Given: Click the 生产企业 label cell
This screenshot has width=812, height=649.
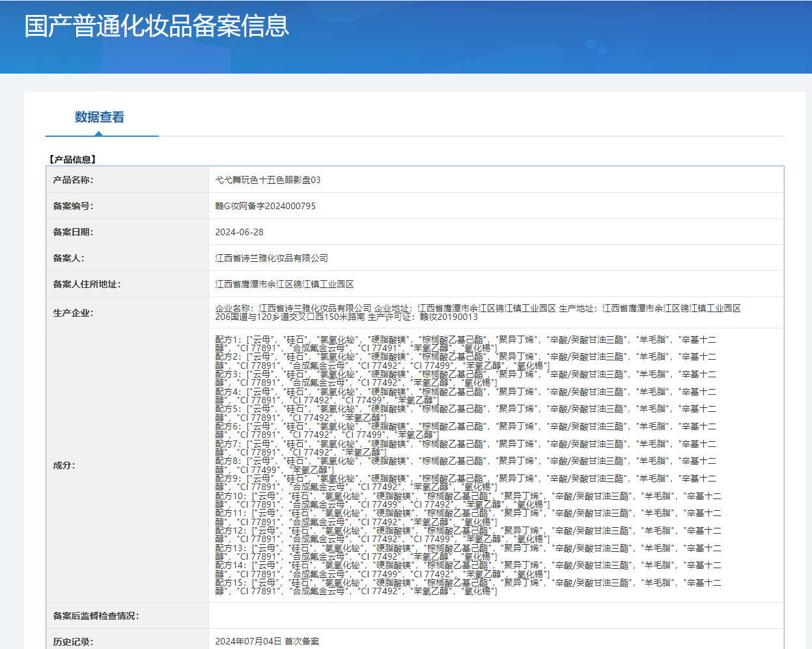Looking at the screenshot, I should 127,313.
